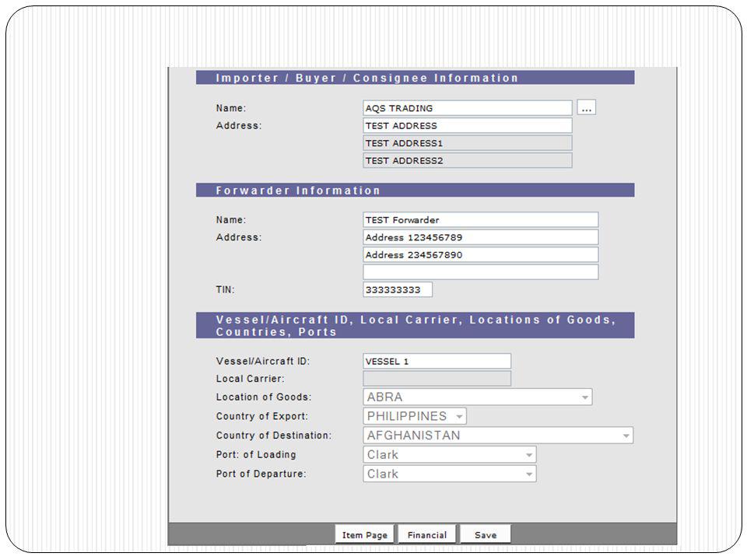Open the Location of Goods dropdown
This screenshot has height=560, width=747.
[477, 397]
